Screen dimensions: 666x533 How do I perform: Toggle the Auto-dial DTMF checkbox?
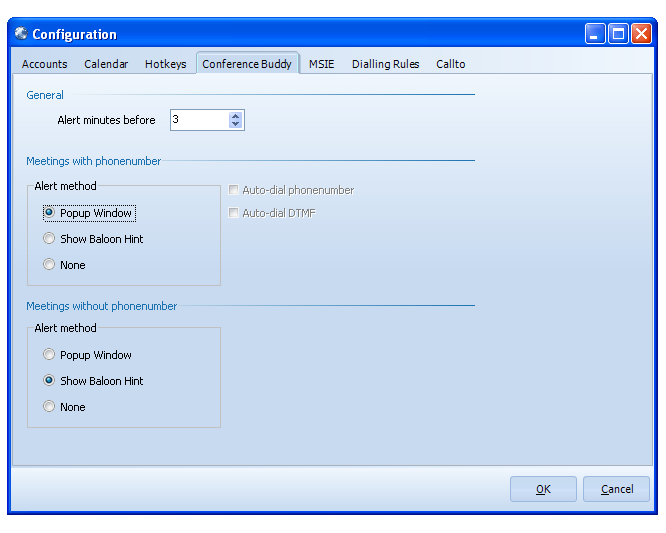[234, 213]
